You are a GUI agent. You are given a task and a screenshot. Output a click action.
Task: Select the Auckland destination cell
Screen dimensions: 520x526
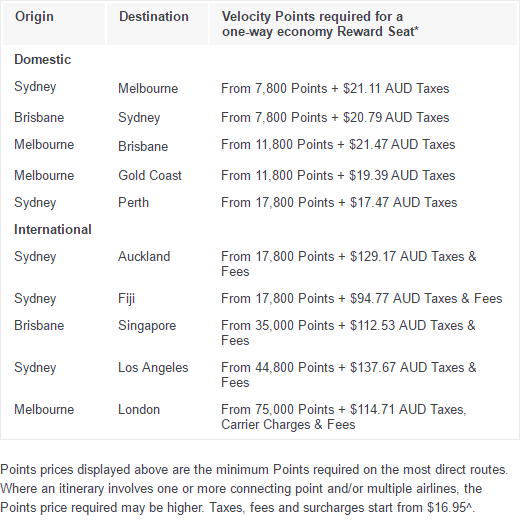pyautogui.click(x=144, y=257)
